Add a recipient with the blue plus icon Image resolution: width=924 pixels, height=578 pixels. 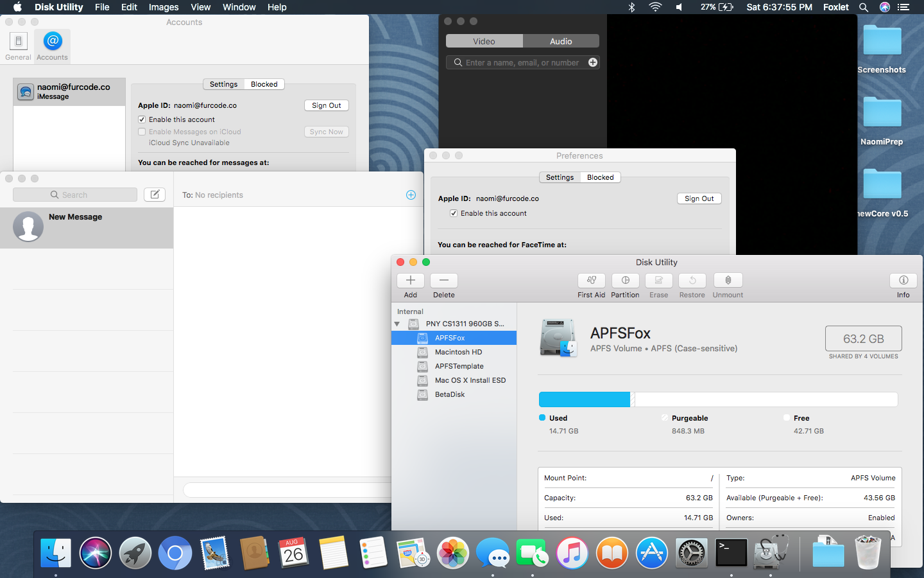tap(411, 195)
